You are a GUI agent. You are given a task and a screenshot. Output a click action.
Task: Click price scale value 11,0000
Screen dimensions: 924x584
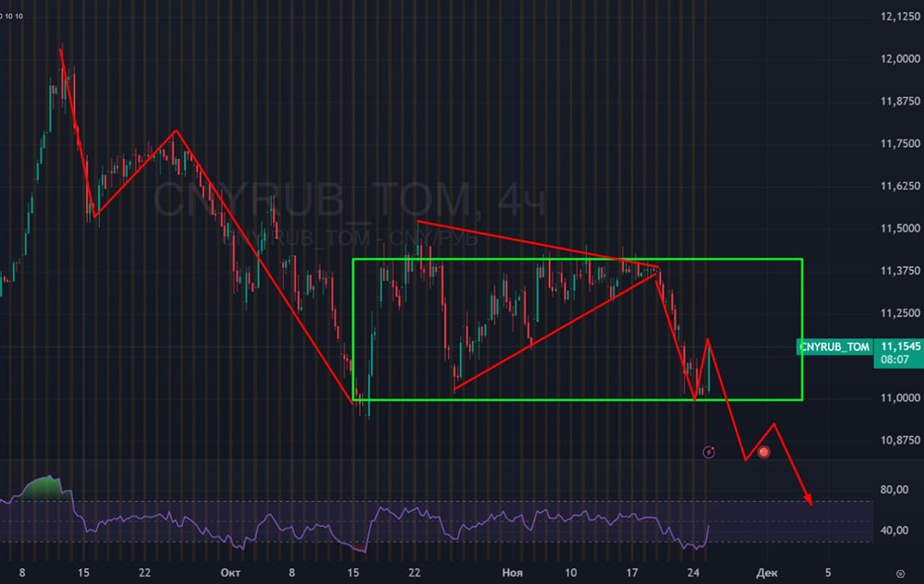pyautogui.click(x=900, y=398)
